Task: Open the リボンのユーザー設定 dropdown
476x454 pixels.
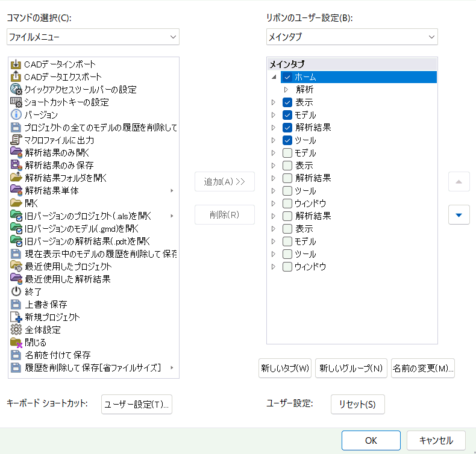Action: click(352, 37)
